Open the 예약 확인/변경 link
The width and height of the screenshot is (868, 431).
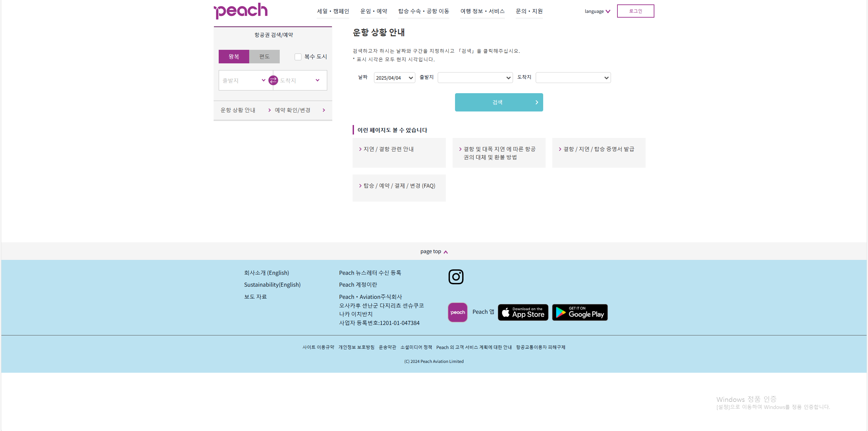(x=292, y=110)
